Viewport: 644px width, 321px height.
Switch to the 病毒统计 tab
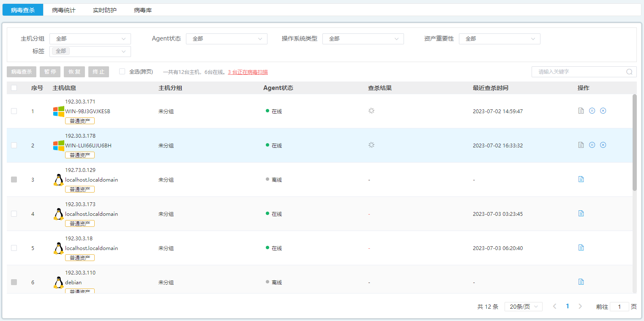click(63, 10)
